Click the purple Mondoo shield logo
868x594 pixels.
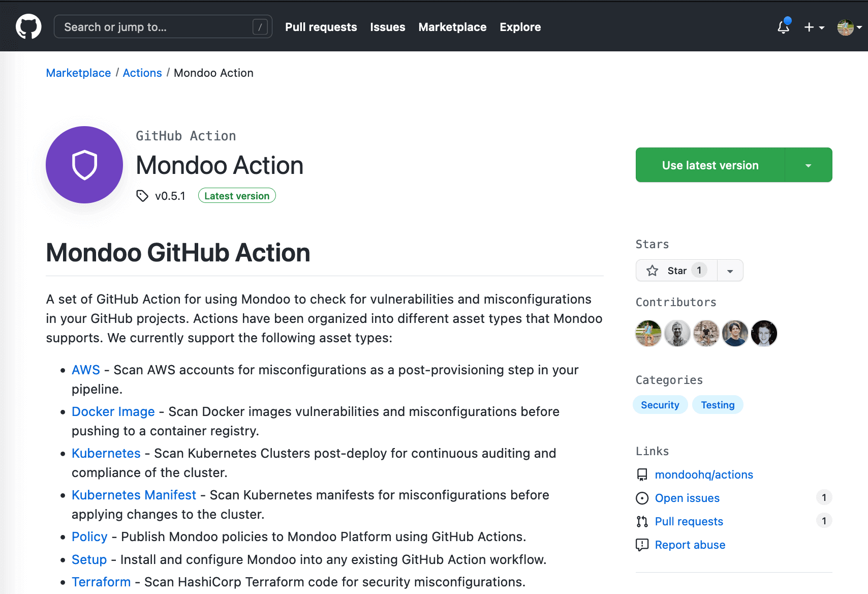(84, 165)
